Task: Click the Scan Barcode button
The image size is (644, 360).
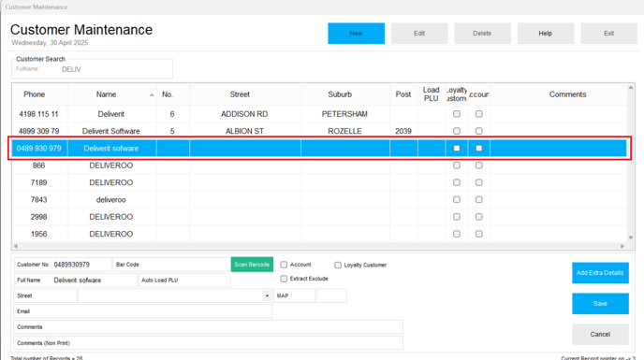Action: click(x=252, y=265)
